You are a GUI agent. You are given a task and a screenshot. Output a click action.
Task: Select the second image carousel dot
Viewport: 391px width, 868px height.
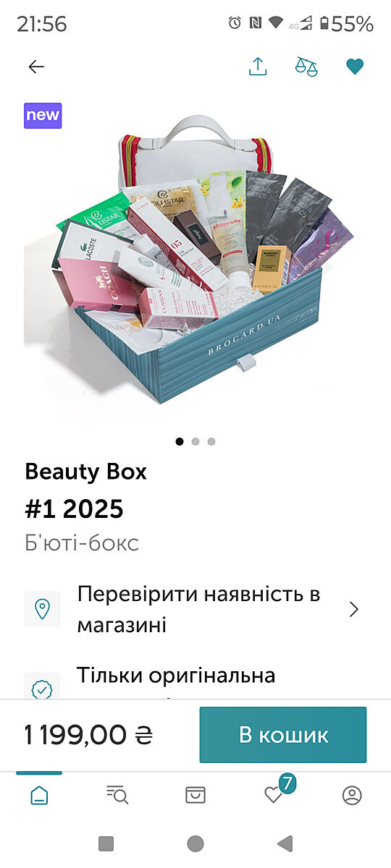coord(195,441)
